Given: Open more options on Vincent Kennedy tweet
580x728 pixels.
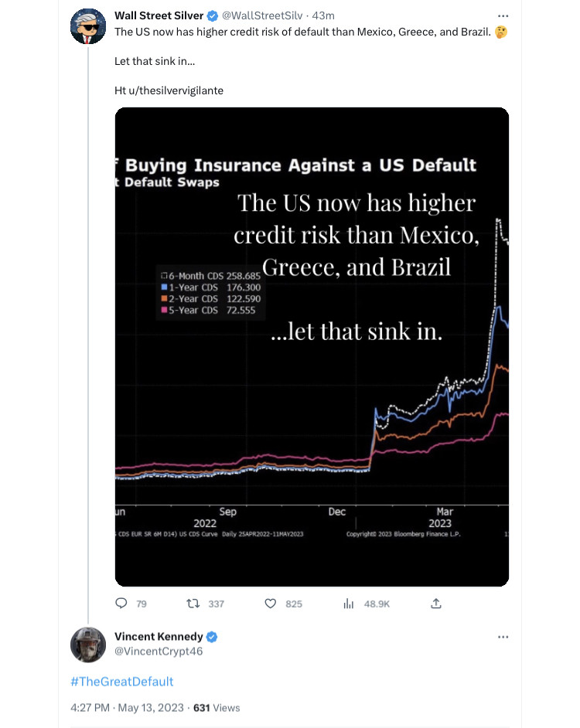Looking at the screenshot, I should (503, 637).
